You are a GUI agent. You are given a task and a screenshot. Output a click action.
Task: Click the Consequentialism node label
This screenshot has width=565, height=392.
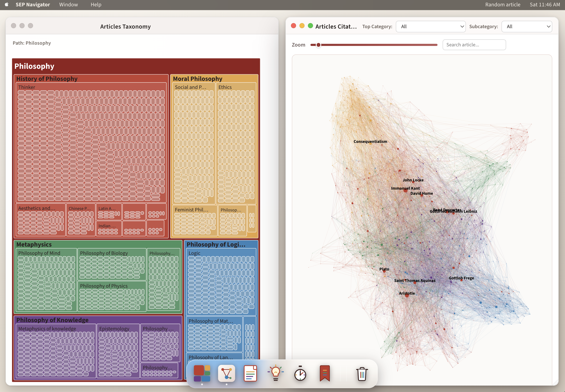tap(370, 141)
